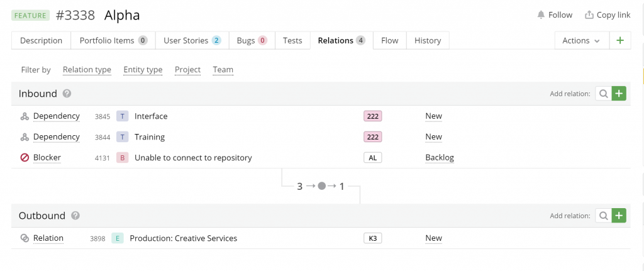Copy link to the Alpha feature
The width and height of the screenshot is (644, 271).
tap(607, 15)
